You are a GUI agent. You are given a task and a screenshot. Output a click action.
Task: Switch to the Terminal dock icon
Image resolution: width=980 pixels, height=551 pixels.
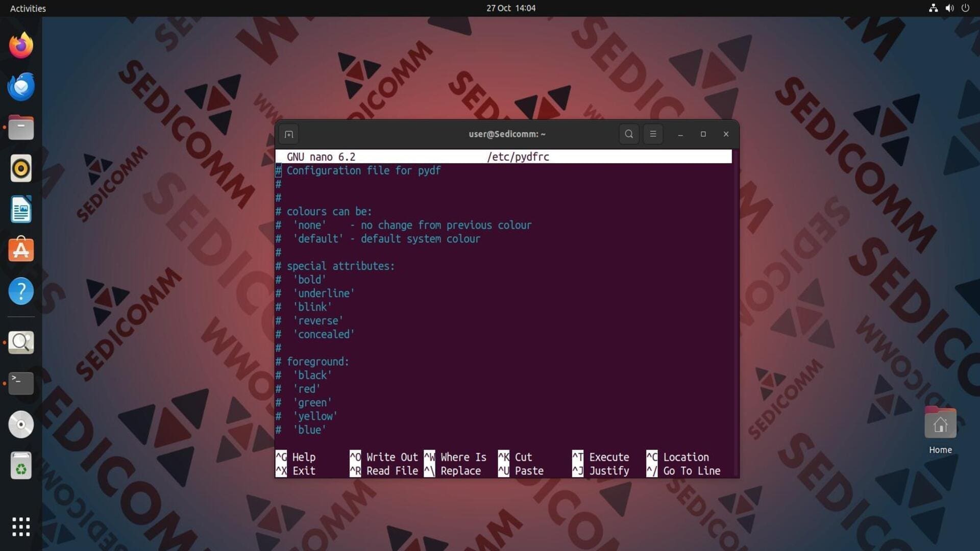pos(21,383)
